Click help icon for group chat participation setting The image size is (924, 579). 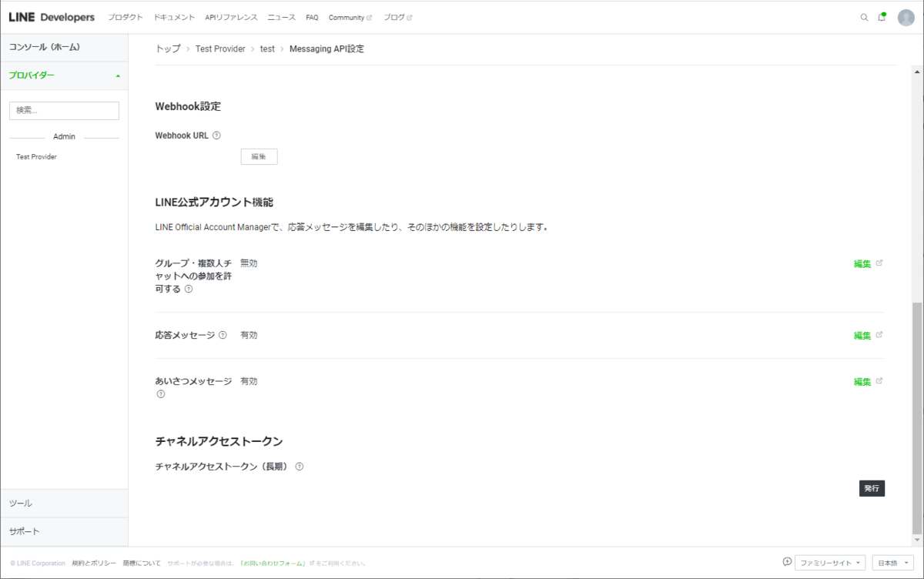(189, 289)
